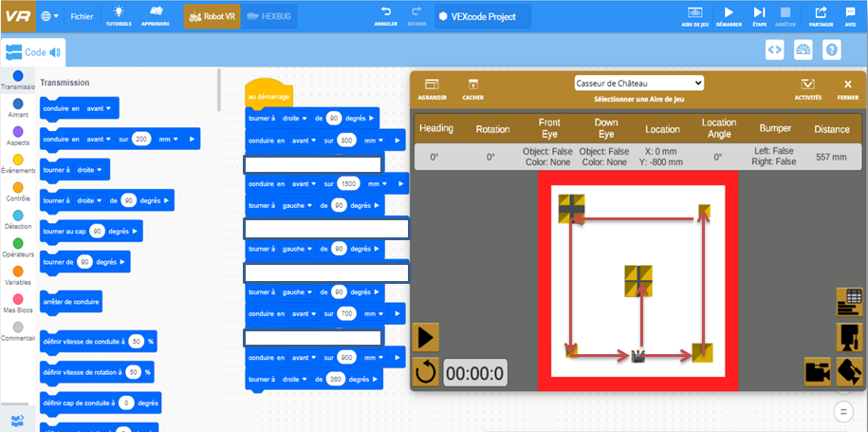
Task: Select the Mes Blocs category
Action: click(x=18, y=304)
